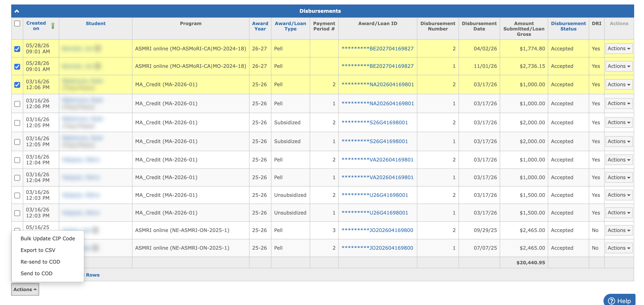This screenshot has height=305, width=644.
Task: Open the Help question mark button
Action: tap(619, 301)
